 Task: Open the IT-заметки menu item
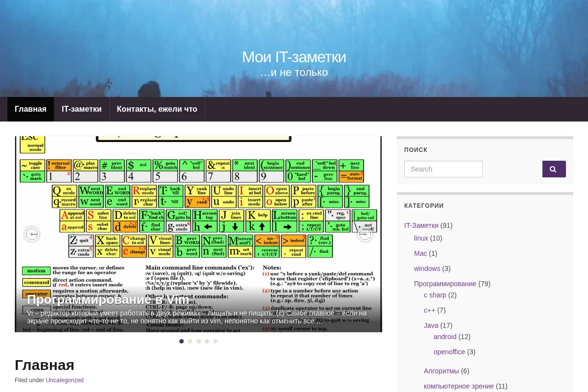82,109
